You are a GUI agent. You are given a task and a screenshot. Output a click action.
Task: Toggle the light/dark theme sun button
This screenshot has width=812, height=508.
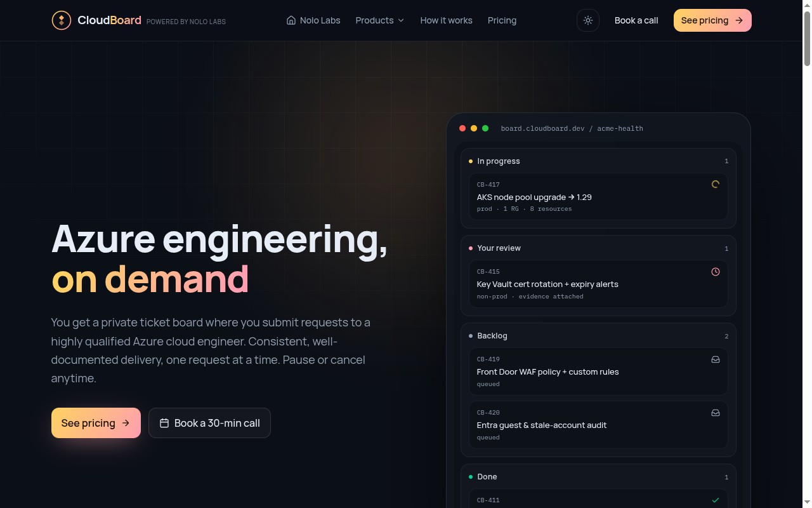click(x=588, y=20)
